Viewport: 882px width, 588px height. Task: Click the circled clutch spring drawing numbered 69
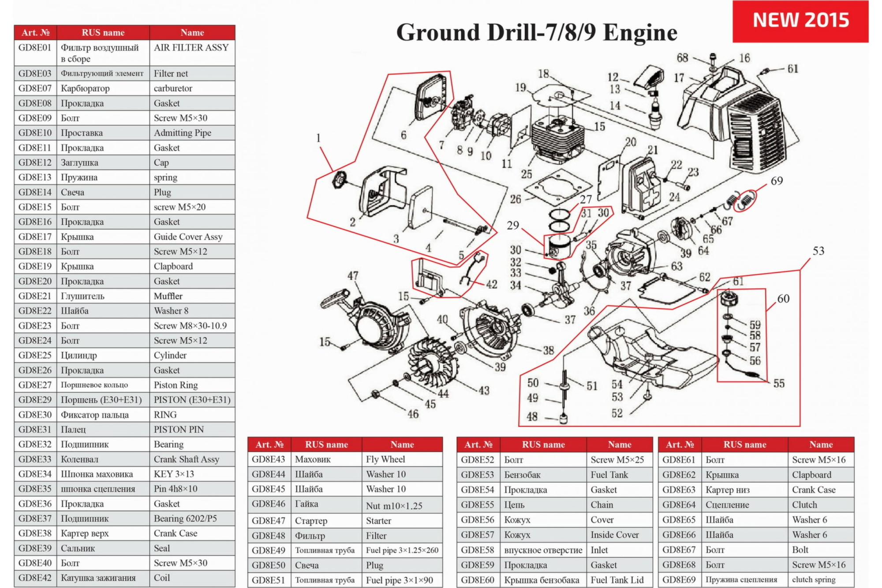click(x=745, y=200)
